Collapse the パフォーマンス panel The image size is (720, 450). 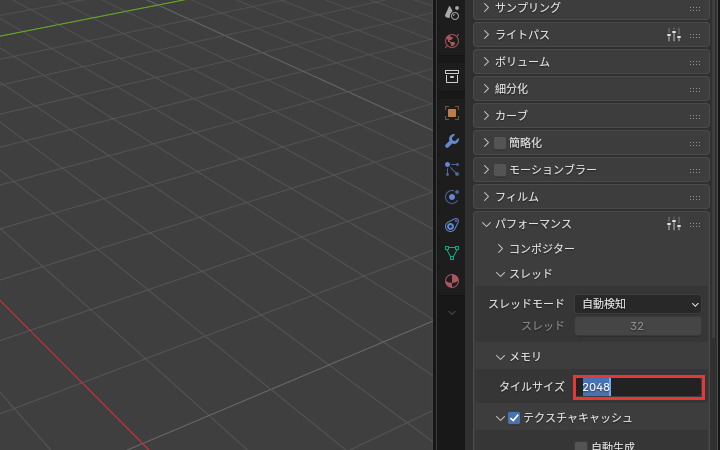click(486, 224)
